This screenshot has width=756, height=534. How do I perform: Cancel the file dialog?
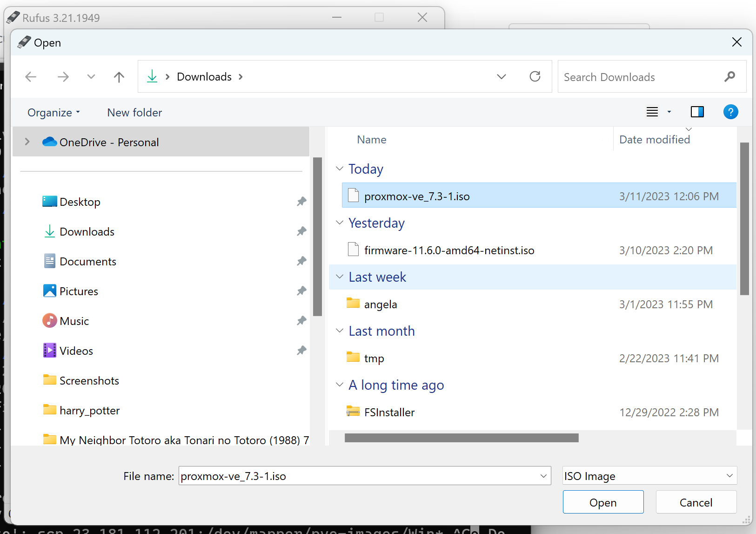696,502
